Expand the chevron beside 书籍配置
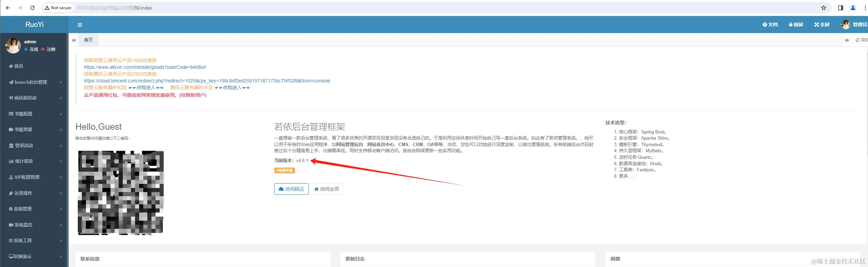868x267 pixels. tap(61, 114)
